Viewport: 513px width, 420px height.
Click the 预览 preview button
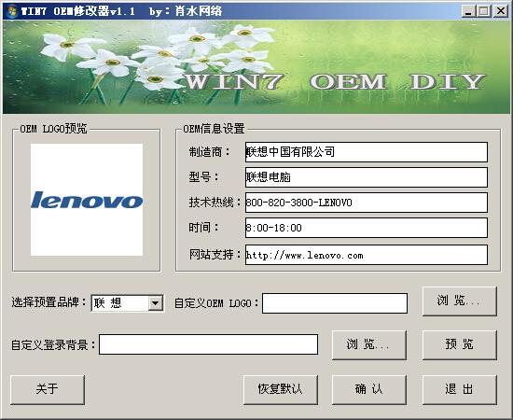[459, 345]
